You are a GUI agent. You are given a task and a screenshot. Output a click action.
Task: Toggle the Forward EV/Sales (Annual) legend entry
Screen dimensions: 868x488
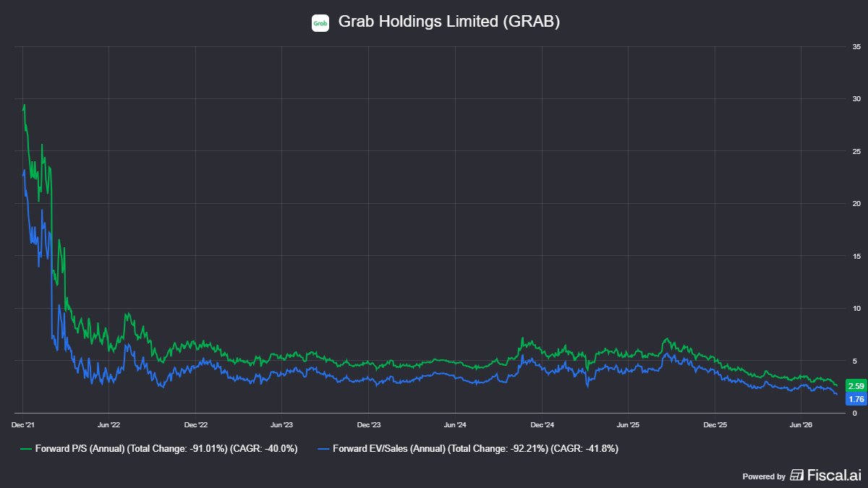468,449
